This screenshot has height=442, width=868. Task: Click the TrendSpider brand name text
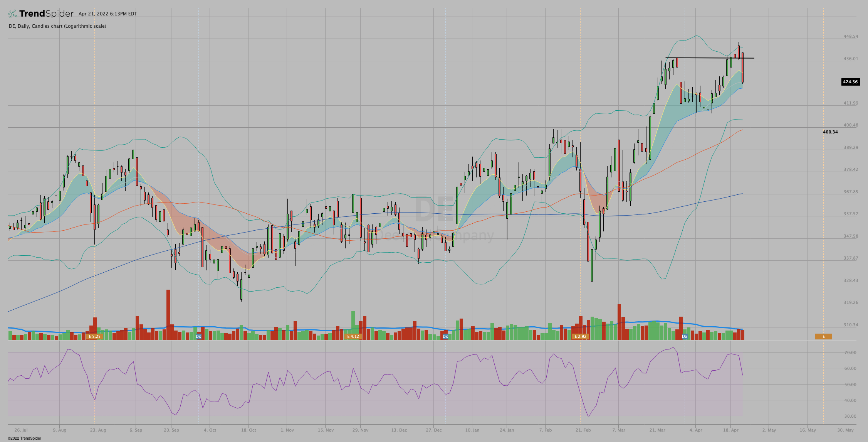(x=46, y=14)
